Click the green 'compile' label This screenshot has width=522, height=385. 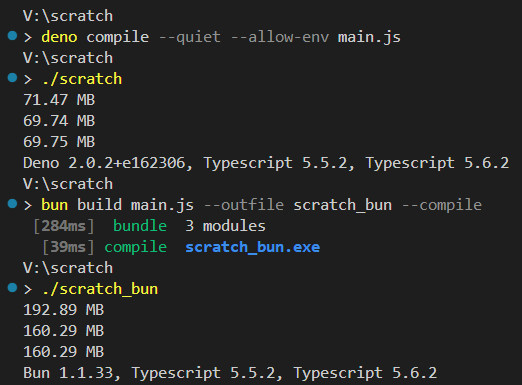(x=136, y=247)
